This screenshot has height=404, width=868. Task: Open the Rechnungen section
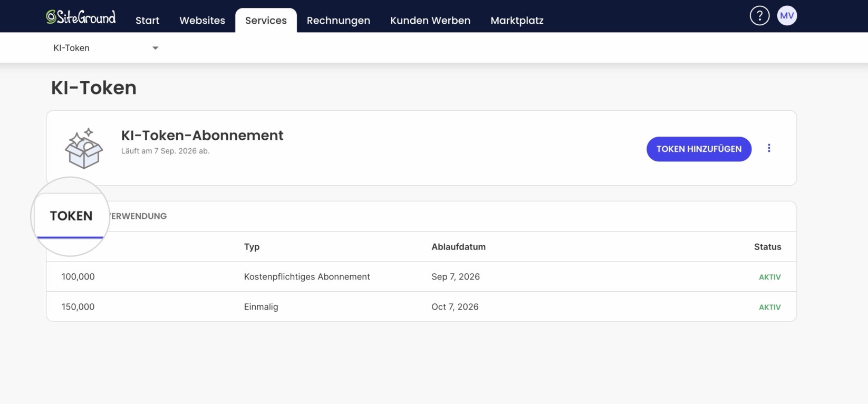339,21
